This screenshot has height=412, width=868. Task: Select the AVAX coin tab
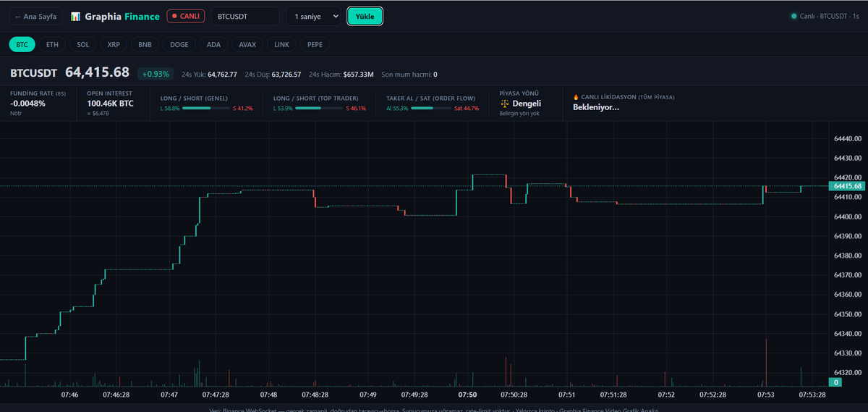tap(247, 44)
